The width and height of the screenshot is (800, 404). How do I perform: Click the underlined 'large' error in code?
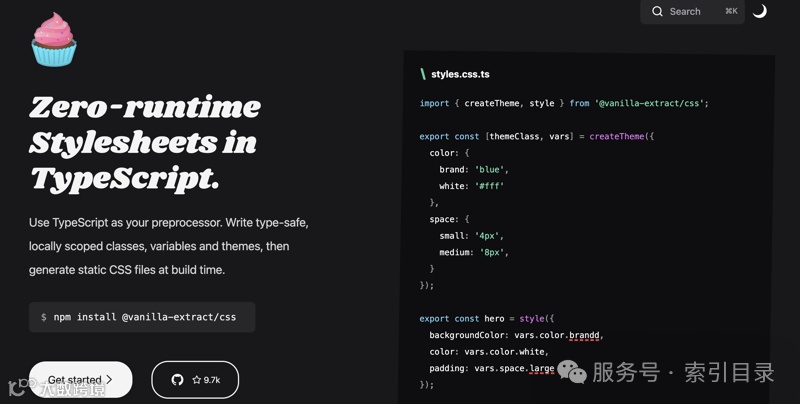click(542, 368)
